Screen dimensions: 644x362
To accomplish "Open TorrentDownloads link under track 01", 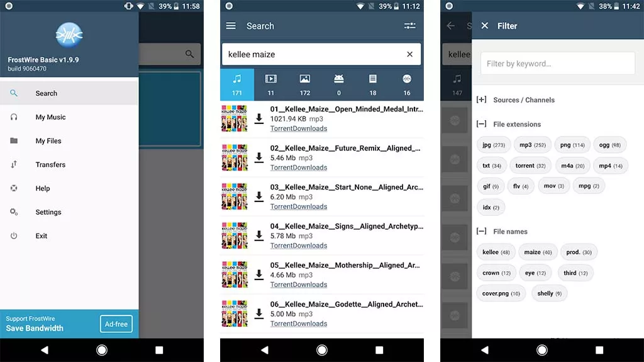I will (x=299, y=129).
